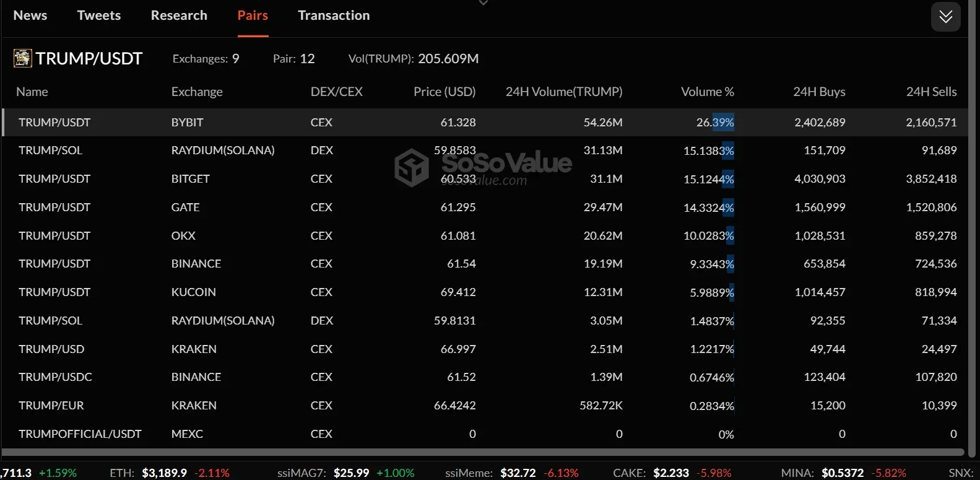
Task: Click the Exchange column header
Action: (x=196, y=91)
